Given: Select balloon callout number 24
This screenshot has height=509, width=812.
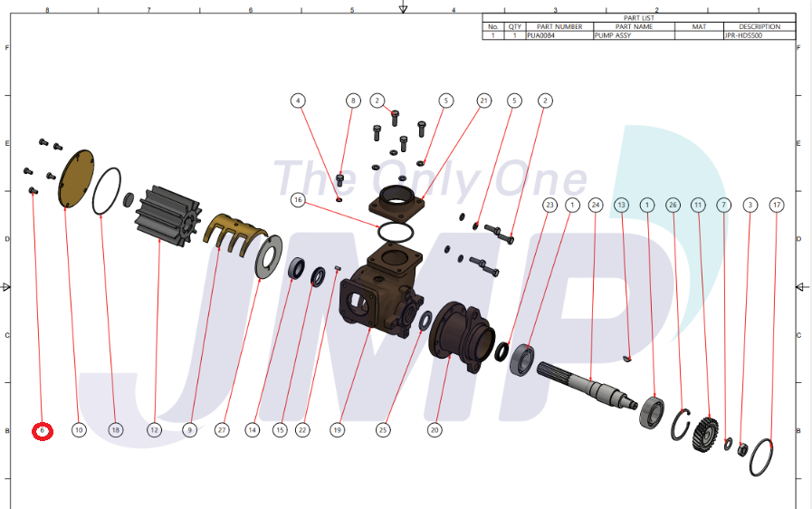Looking at the screenshot, I should [x=595, y=206].
